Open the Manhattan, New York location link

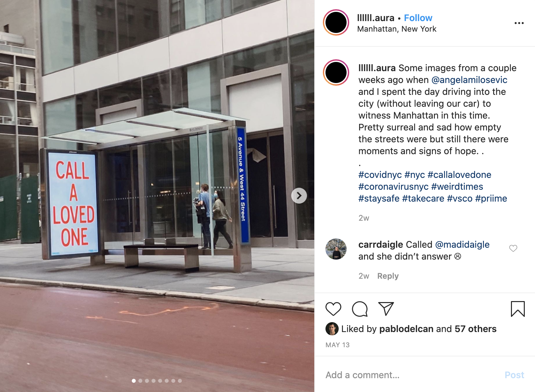click(397, 29)
